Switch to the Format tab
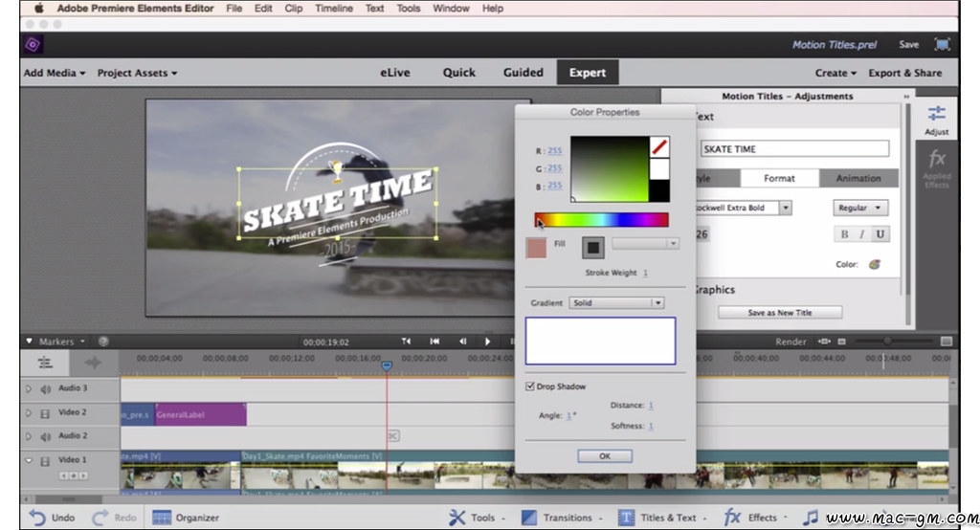 point(779,178)
